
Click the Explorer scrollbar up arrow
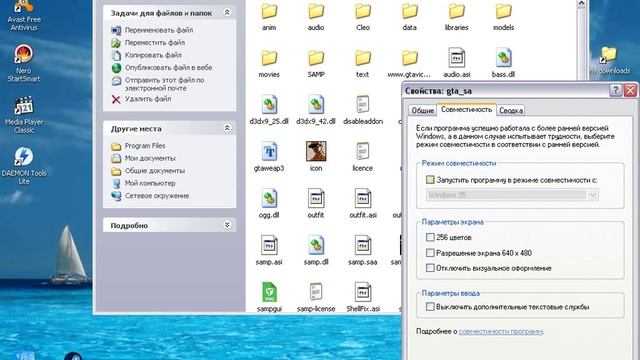tap(582, 4)
